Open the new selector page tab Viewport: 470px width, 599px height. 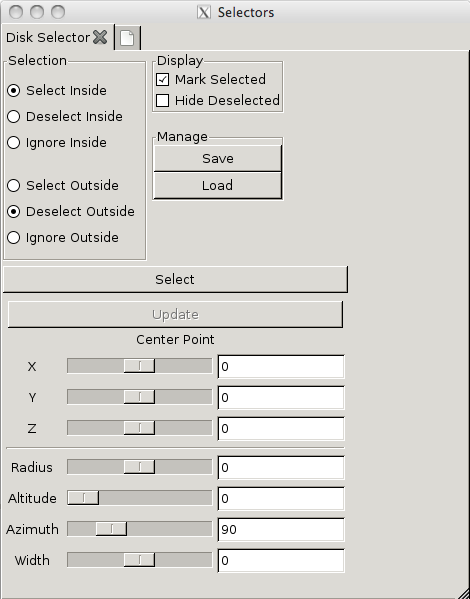(x=128, y=38)
